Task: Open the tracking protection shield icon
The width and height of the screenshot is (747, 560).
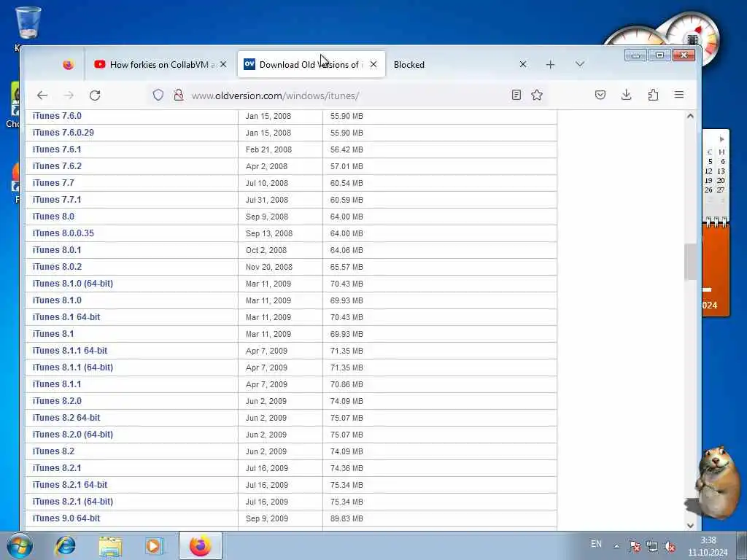Action: pyautogui.click(x=158, y=96)
